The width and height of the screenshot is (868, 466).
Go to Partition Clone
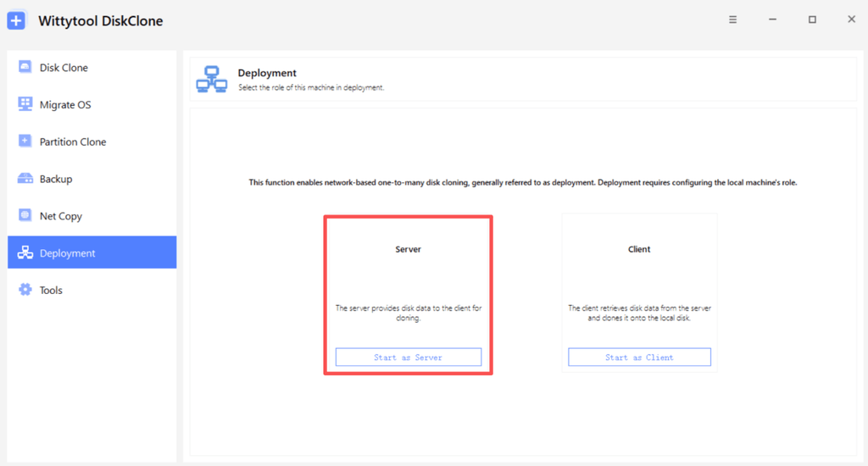pyautogui.click(x=92, y=141)
